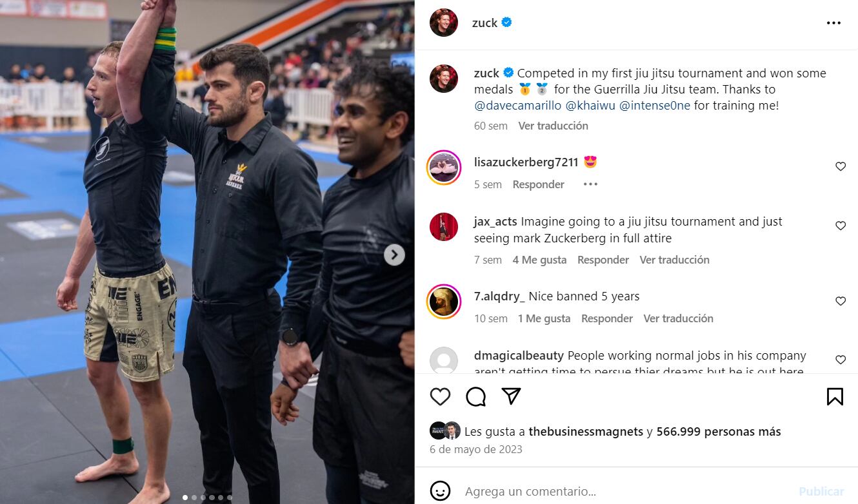Like the post with the heart icon
This screenshot has width=858, height=504.
pos(440,396)
